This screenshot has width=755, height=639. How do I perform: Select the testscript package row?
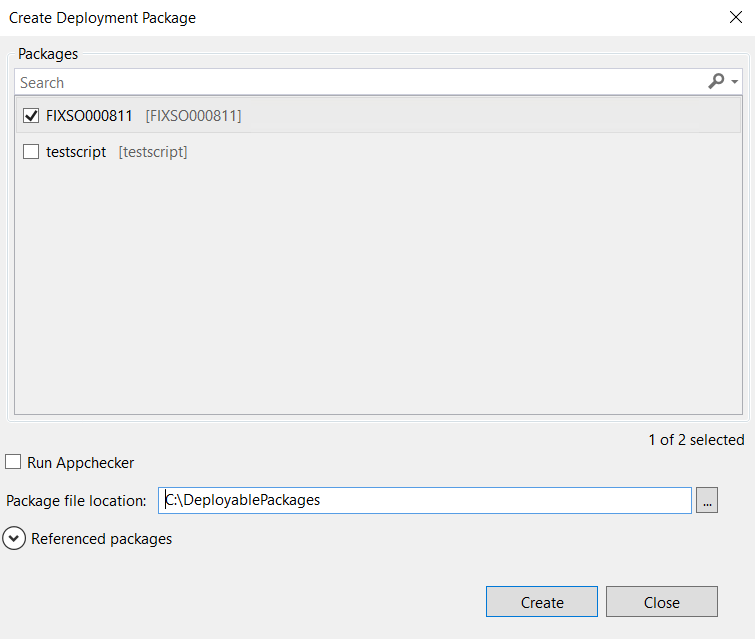pyautogui.click(x=378, y=152)
